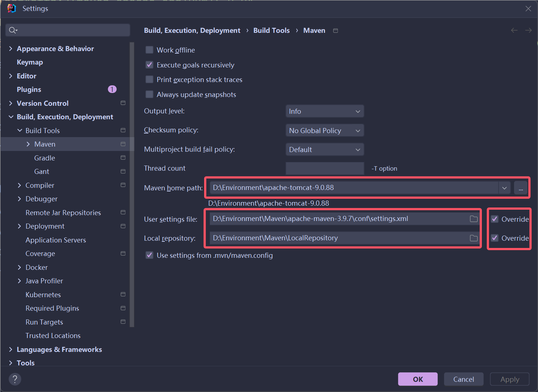Image resolution: width=538 pixels, height=392 pixels.
Task: Select Keymap in settings tree
Action: click(30, 62)
